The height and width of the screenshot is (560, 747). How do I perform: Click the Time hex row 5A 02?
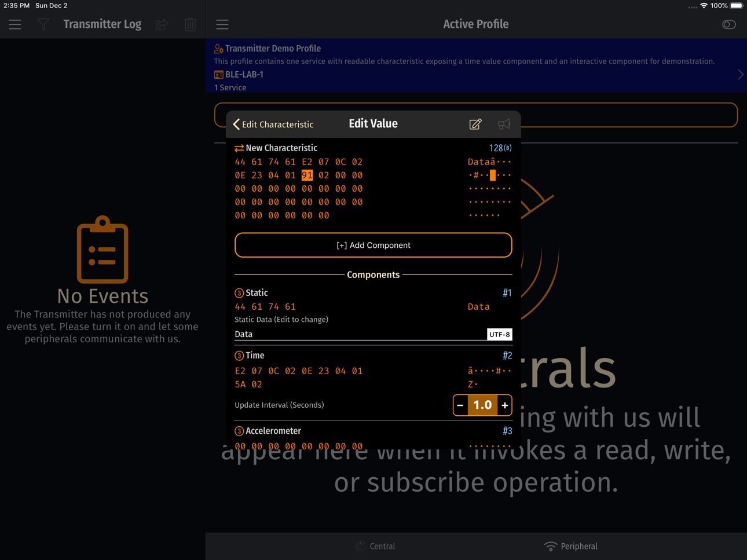pos(248,384)
